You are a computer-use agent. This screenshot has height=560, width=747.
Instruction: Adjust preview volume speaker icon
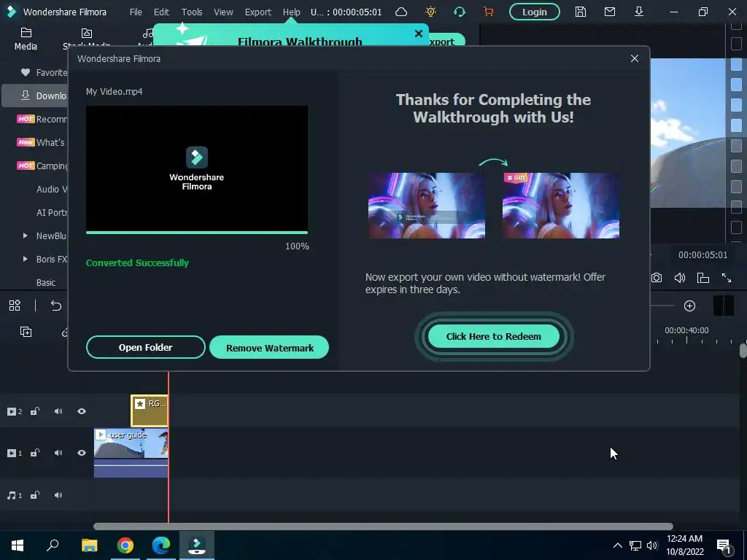[x=680, y=278]
